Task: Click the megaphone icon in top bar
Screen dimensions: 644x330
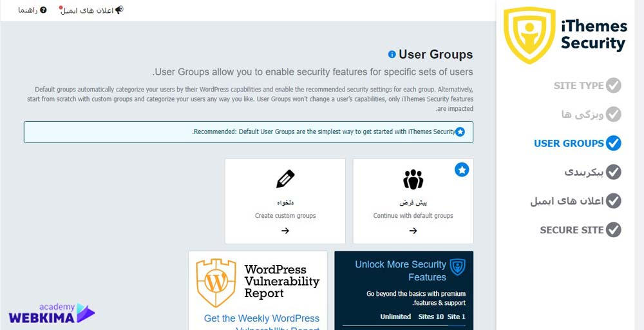Action: coord(119,10)
